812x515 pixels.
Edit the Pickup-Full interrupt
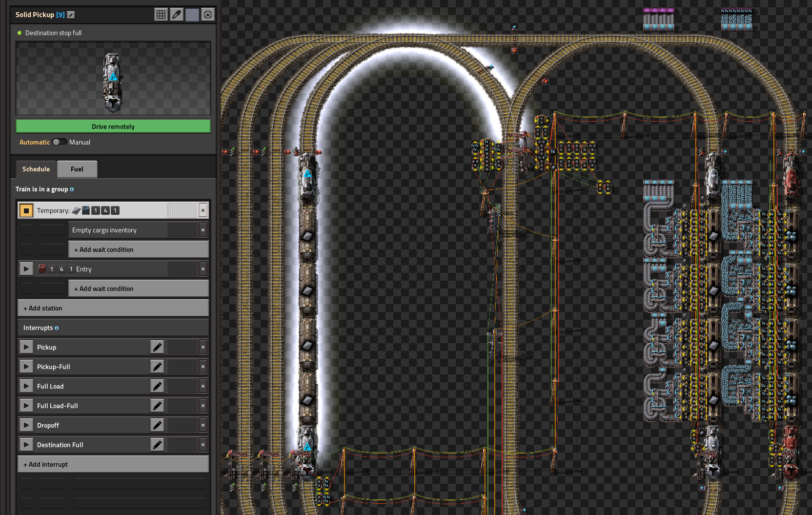[157, 367]
